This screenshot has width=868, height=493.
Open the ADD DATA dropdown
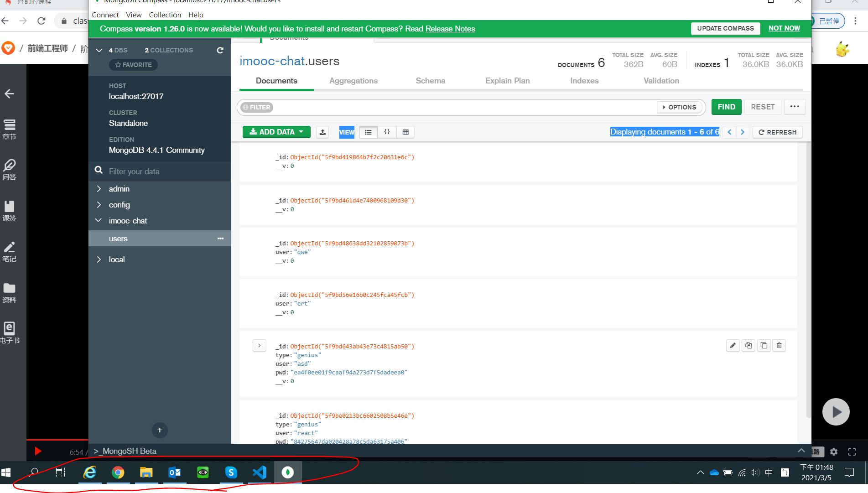pyautogui.click(x=276, y=132)
